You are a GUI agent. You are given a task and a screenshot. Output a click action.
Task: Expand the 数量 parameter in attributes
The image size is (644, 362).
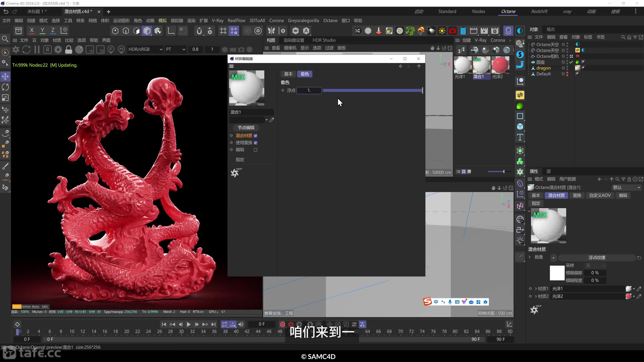[530, 257]
